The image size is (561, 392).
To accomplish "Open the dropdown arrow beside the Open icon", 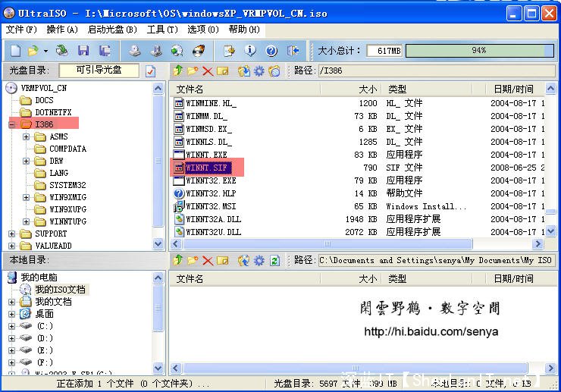I will point(45,52).
